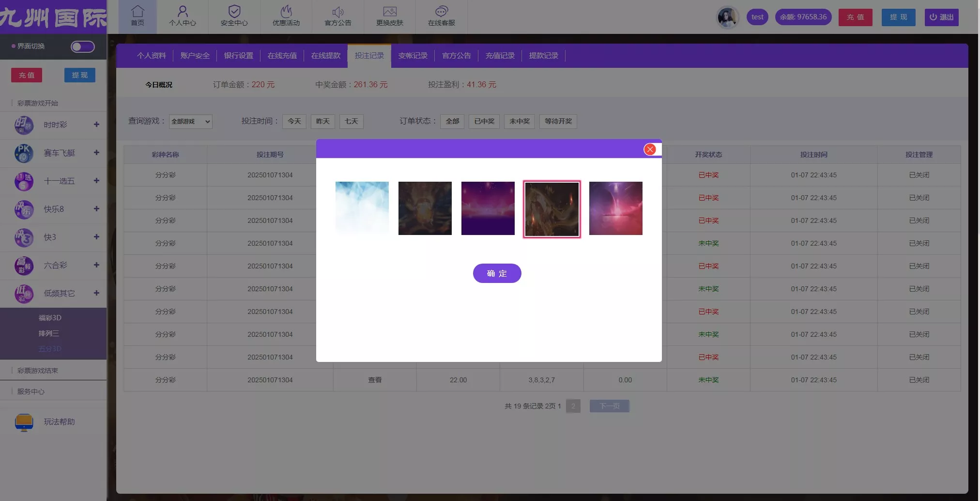Click the 确定 confirm button in dialog

point(496,273)
